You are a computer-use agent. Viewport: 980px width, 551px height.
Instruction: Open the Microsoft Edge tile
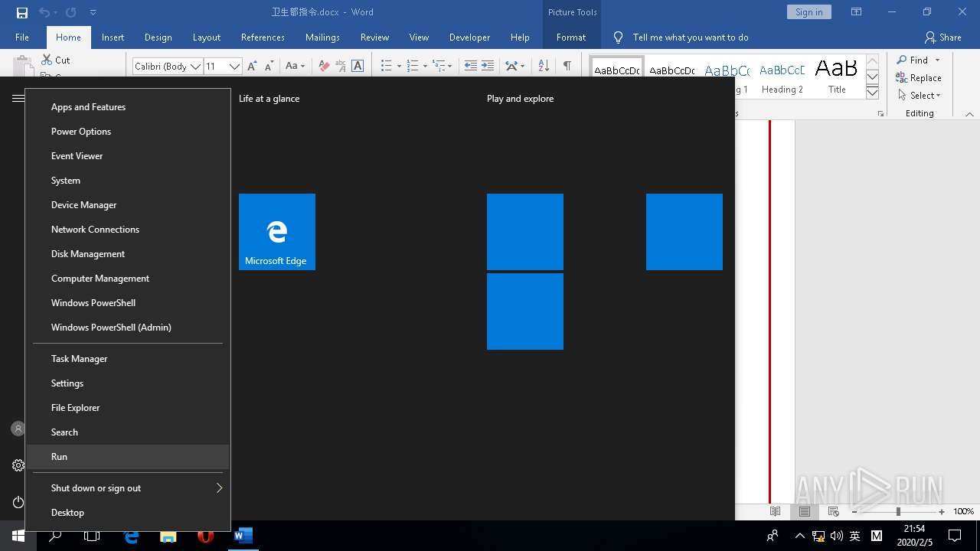click(277, 232)
